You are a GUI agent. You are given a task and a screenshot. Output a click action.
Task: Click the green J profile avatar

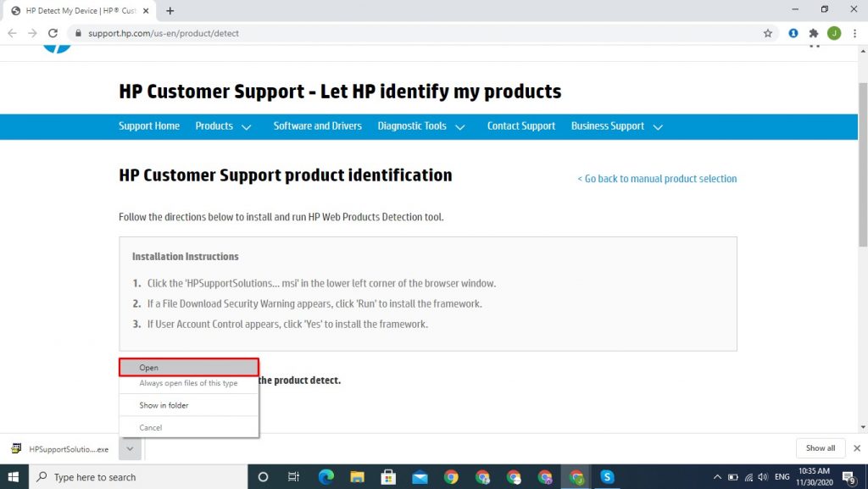pos(834,33)
